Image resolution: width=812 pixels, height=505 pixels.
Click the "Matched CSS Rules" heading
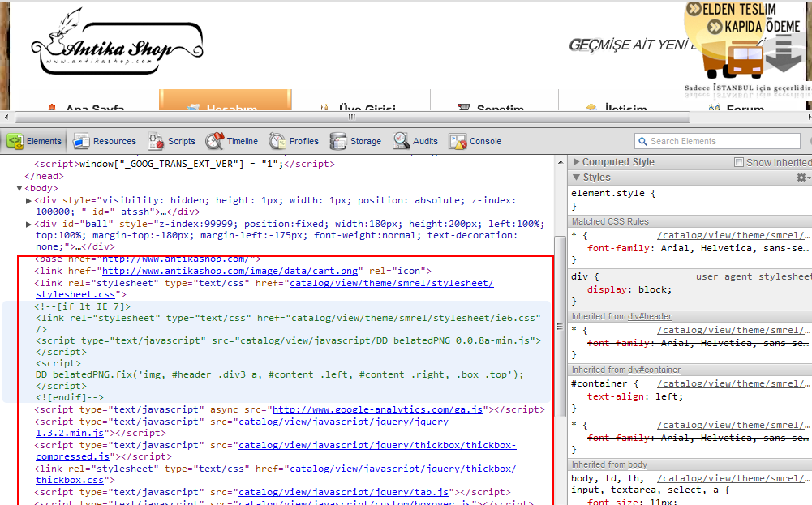pyautogui.click(x=610, y=221)
